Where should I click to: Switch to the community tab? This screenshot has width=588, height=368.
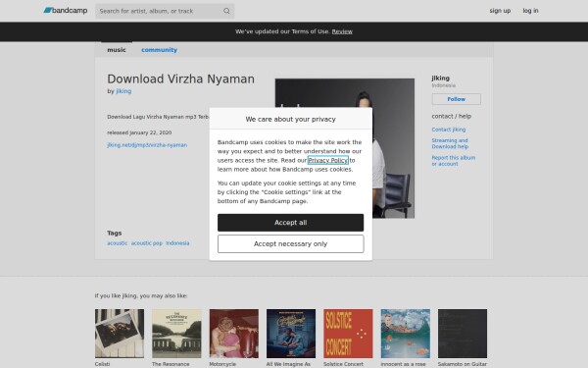pos(159,50)
